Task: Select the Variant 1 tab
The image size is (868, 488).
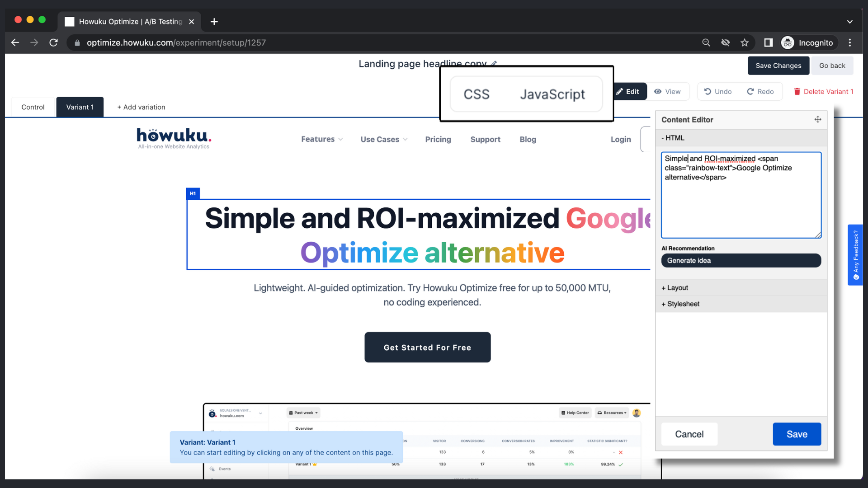Action: [80, 107]
